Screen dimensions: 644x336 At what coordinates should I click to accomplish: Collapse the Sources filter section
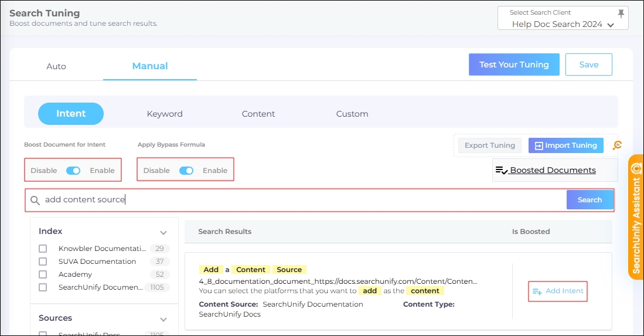(163, 319)
